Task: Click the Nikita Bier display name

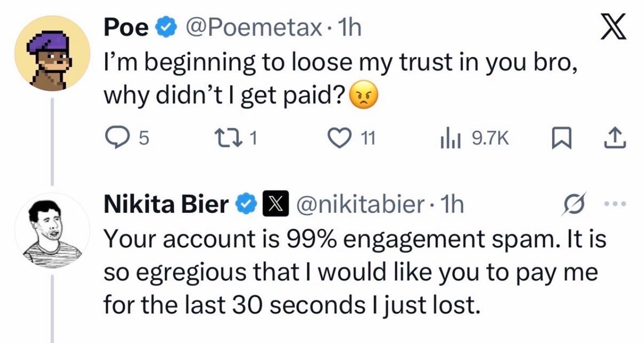Action: [166, 204]
